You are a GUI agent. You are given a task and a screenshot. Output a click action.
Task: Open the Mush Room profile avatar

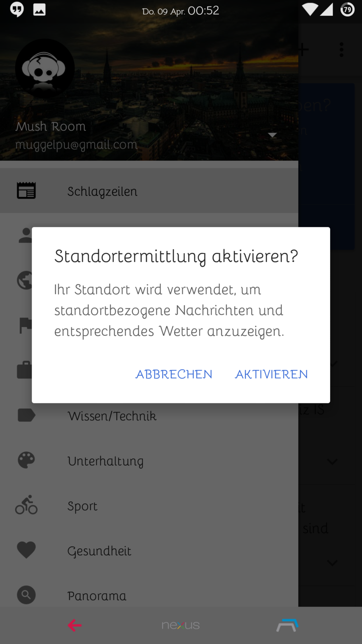(45, 69)
